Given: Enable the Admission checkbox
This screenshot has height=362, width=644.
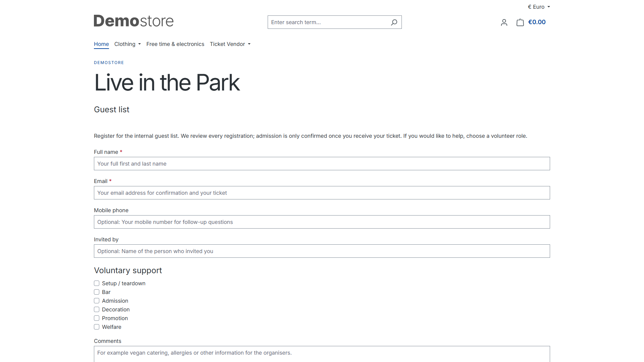Looking at the screenshot, I should tap(97, 301).
